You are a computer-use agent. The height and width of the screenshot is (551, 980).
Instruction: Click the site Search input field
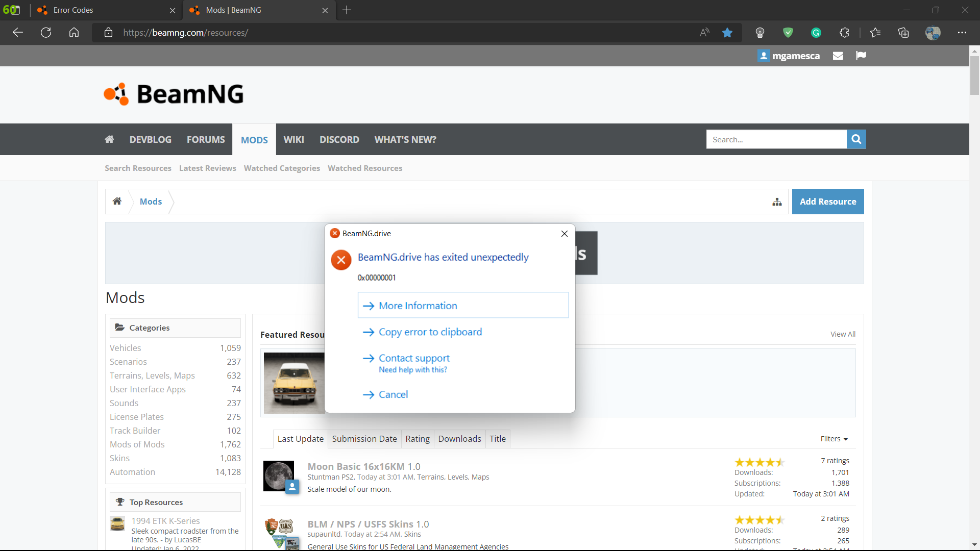tap(776, 139)
